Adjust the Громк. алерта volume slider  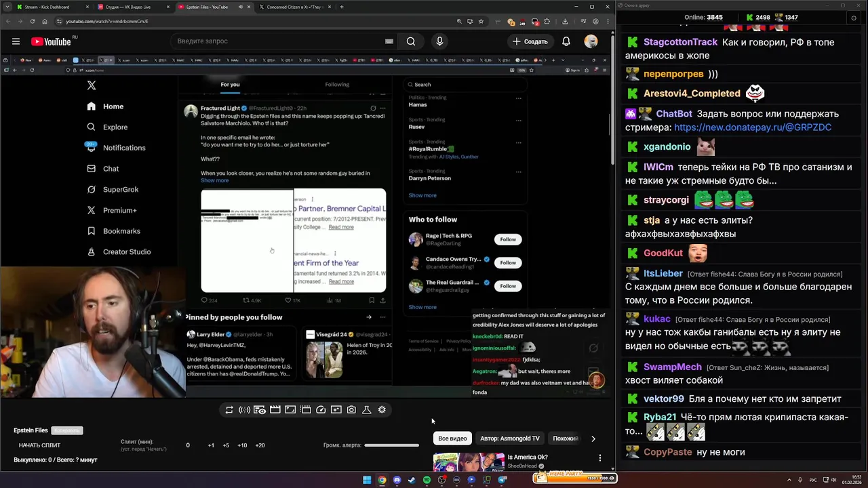pos(392,445)
